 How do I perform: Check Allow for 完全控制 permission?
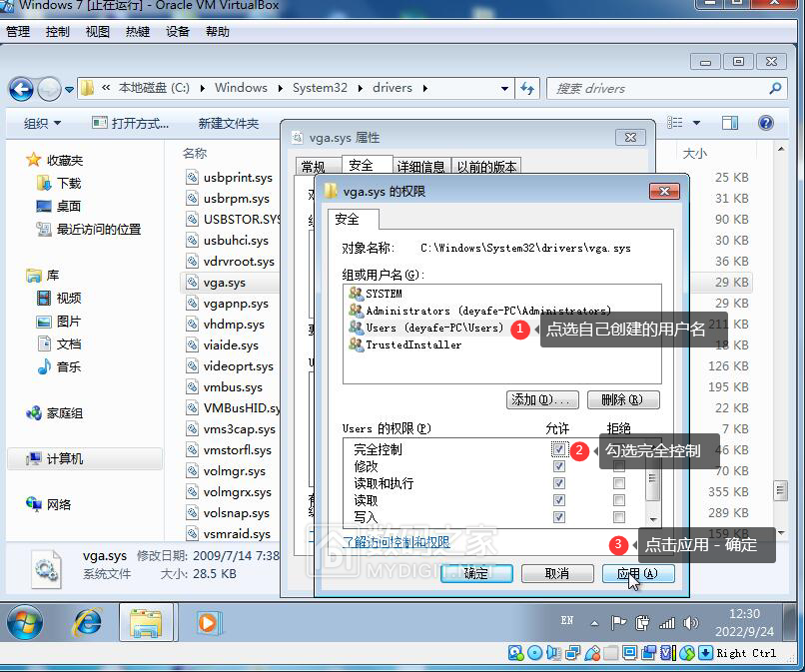pyautogui.click(x=559, y=450)
